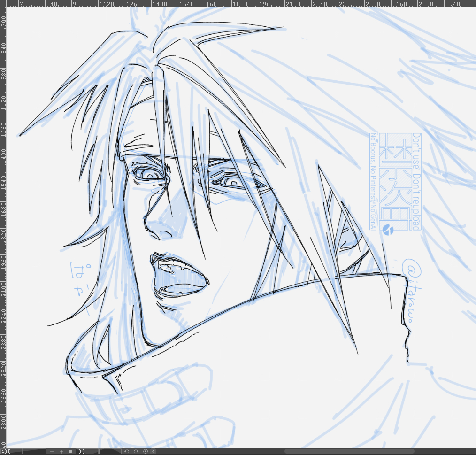The image size is (476, 455).
Task: Click the ruler origin corner box
Action: point(3,3)
